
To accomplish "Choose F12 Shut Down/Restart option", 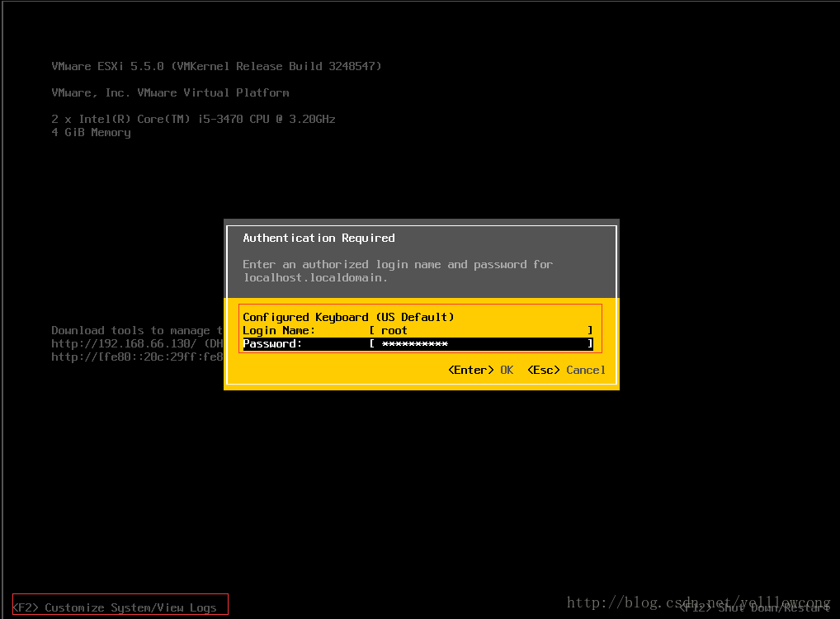I will pyautogui.click(x=755, y=607).
